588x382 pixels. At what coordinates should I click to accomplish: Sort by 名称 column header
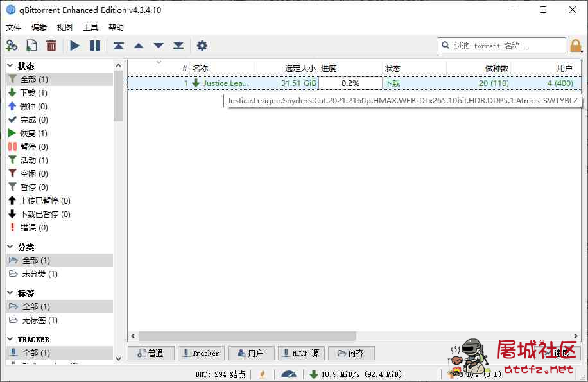click(221, 68)
